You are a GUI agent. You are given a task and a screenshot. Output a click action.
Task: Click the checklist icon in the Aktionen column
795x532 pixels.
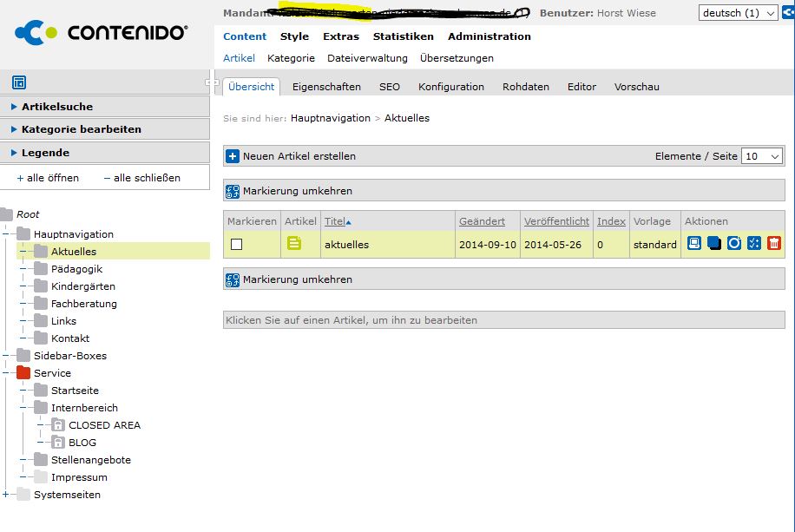754,244
